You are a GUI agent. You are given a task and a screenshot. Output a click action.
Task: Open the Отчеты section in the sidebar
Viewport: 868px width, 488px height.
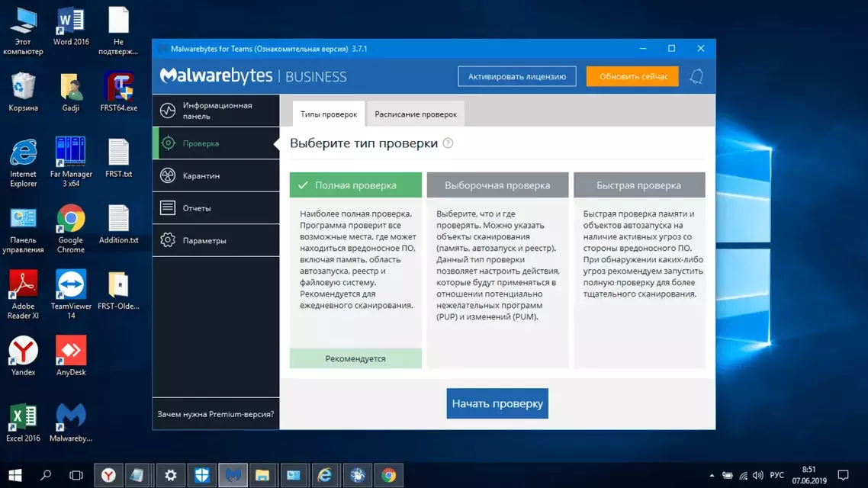point(216,208)
